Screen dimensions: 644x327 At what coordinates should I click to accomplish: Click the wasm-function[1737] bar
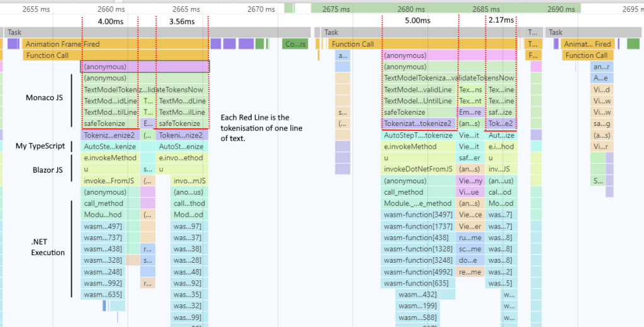[418, 226]
